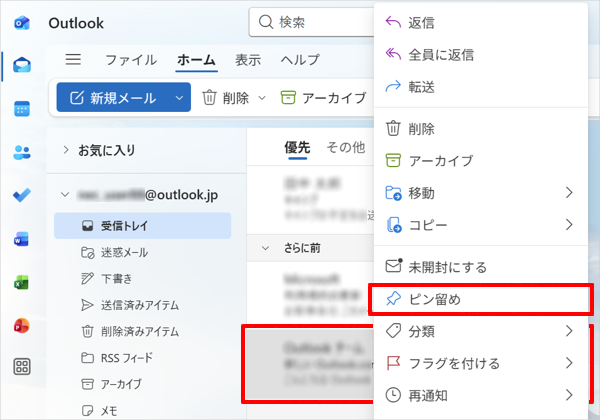Click the 削除 toolbar button
600x420 pixels.
(x=226, y=98)
